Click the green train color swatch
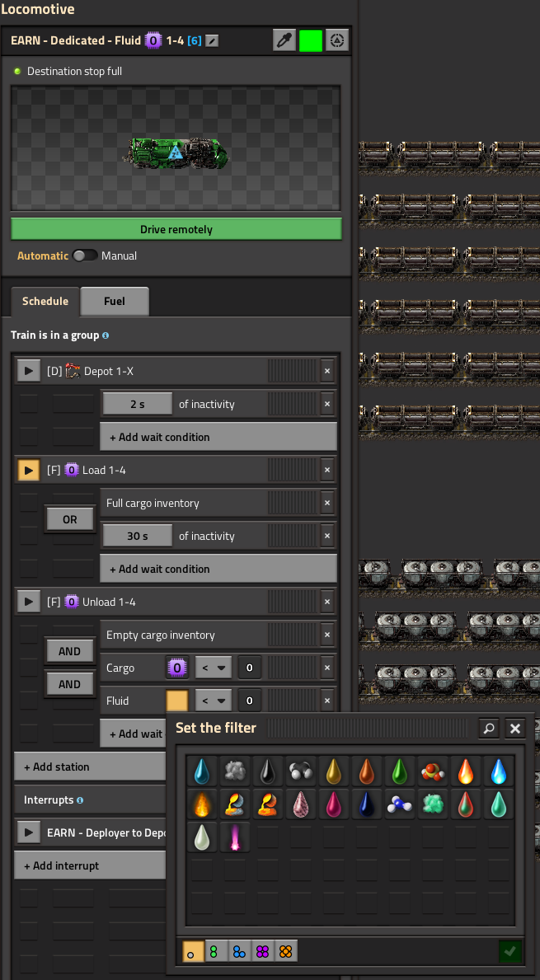Viewport: 540px width, 980px height. pos(311,41)
